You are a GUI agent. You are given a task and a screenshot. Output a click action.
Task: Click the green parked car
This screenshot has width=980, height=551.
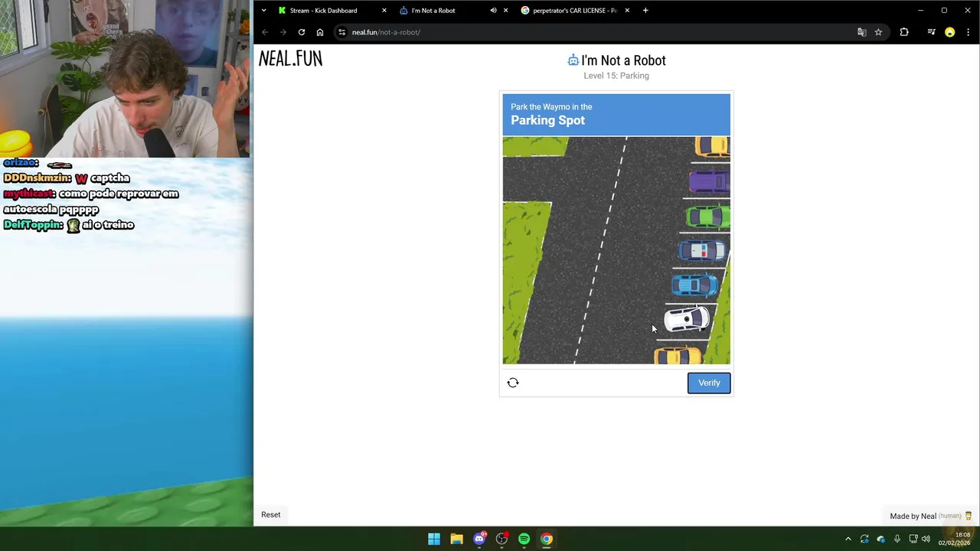(708, 217)
